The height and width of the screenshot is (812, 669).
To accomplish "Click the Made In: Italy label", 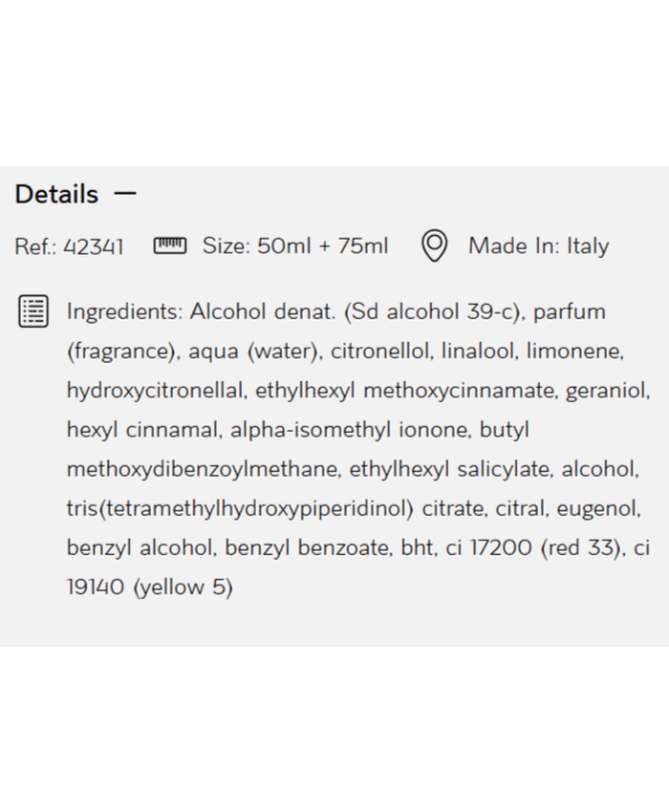I will click(x=538, y=246).
